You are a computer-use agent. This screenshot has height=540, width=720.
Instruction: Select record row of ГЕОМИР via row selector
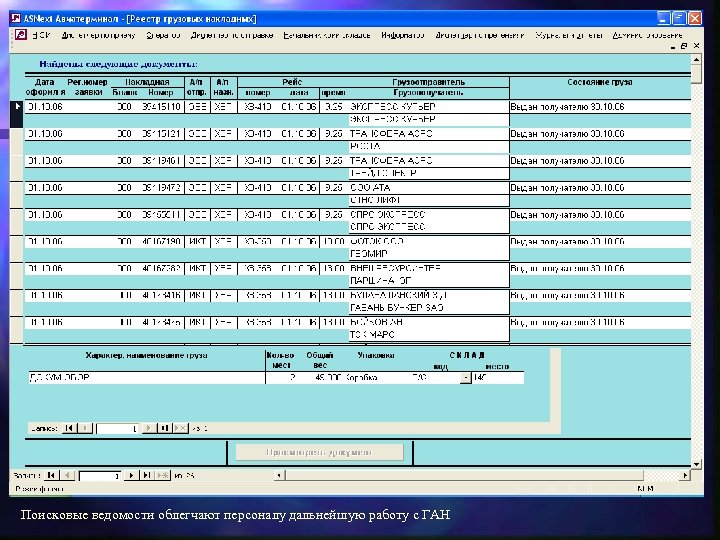(x=17, y=248)
